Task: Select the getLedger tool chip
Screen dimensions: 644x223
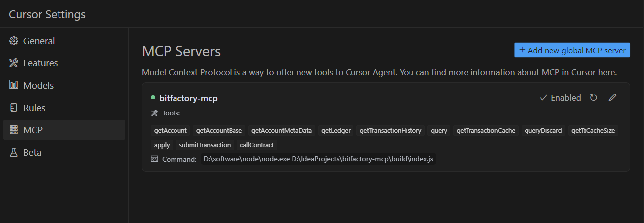Action: [336, 131]
